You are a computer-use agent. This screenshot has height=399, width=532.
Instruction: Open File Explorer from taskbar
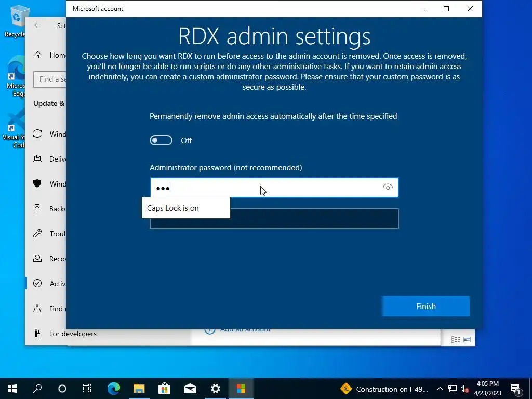[139, 389]
